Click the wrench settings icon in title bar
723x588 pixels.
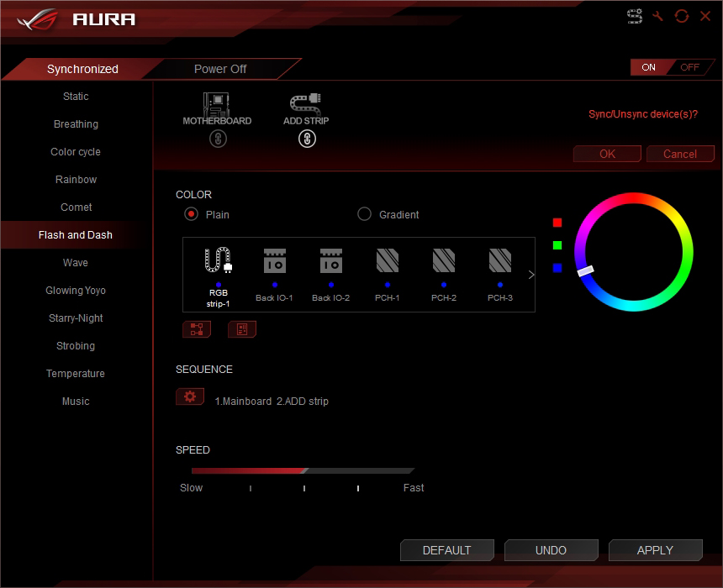[658, 17]
